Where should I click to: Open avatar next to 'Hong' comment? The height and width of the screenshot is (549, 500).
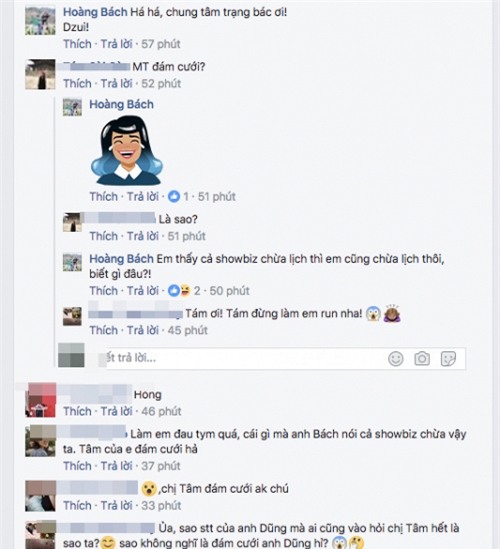coord(41,400)
